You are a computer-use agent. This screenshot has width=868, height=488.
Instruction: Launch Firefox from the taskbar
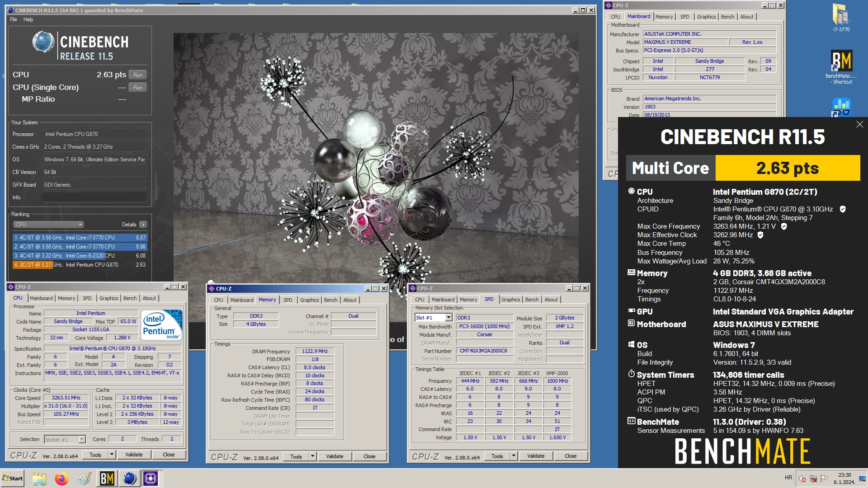click(62, 479)
